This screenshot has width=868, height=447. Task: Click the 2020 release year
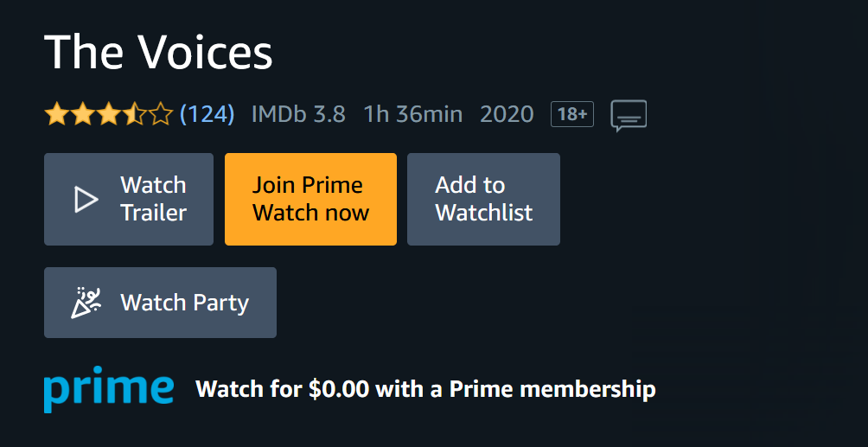tap(507, 114)
